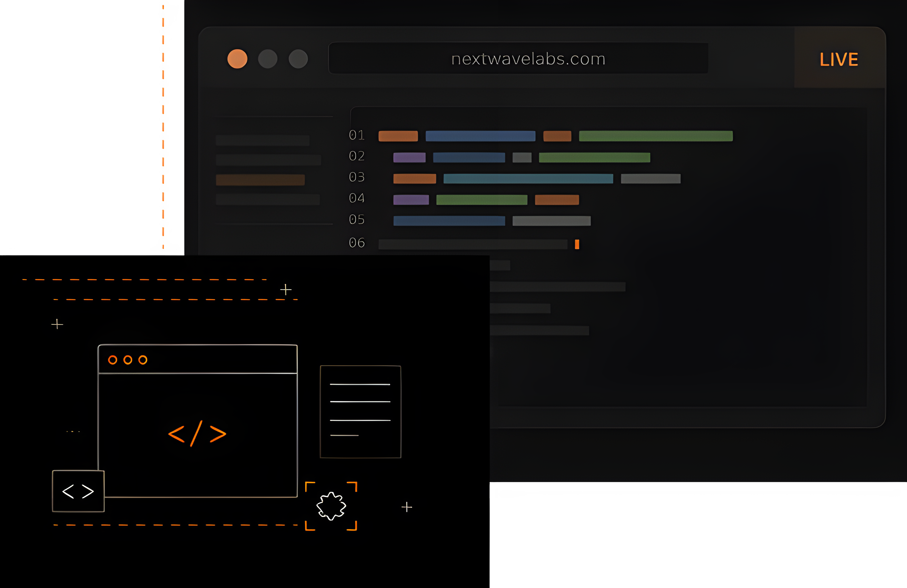The image size is (907, 588).
Task: Click the purple block on line 02
Action: pyautogui.click(x=409, y=157)
